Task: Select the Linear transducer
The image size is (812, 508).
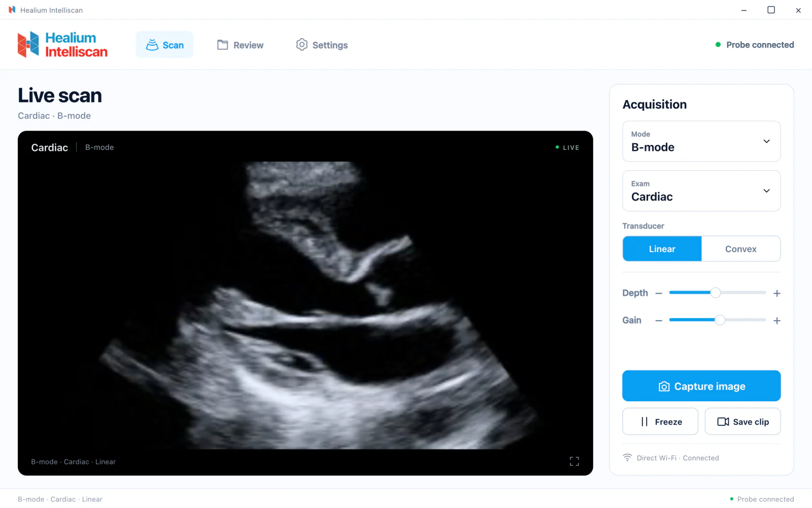Action: coord(662,249)
